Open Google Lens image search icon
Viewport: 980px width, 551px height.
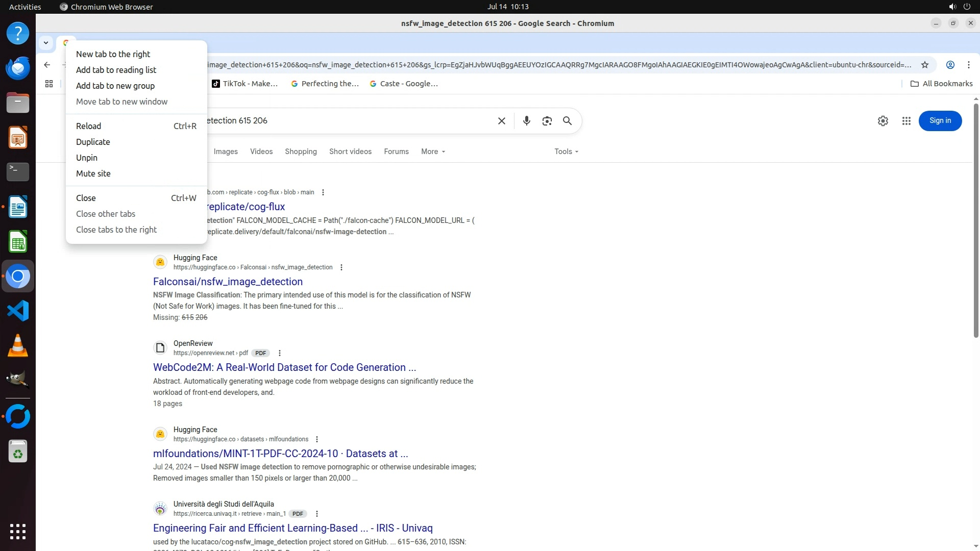coord(547,121)
